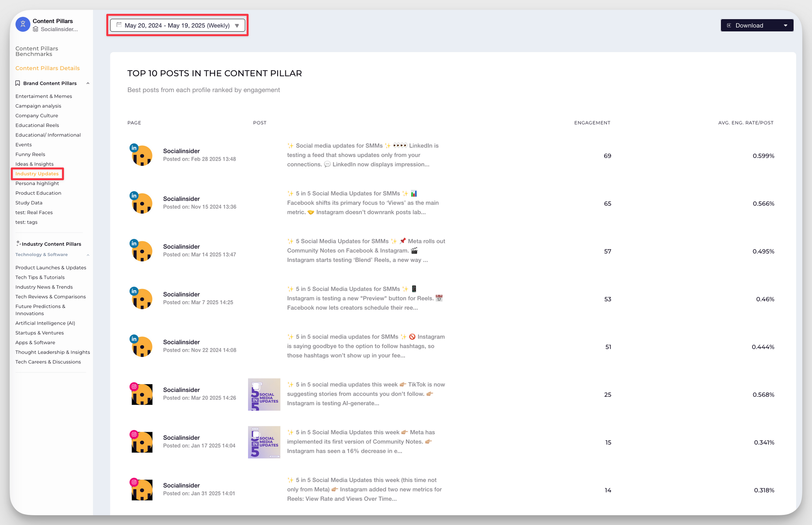Select Industry Updates pillar
The height and width of the screenshot is (525, 812).
click(37, 174)
